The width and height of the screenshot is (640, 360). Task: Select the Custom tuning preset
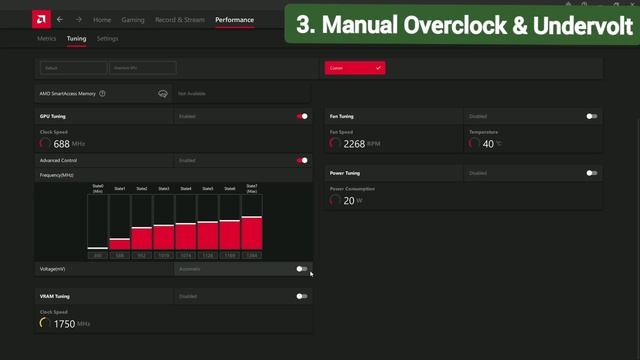355,68
